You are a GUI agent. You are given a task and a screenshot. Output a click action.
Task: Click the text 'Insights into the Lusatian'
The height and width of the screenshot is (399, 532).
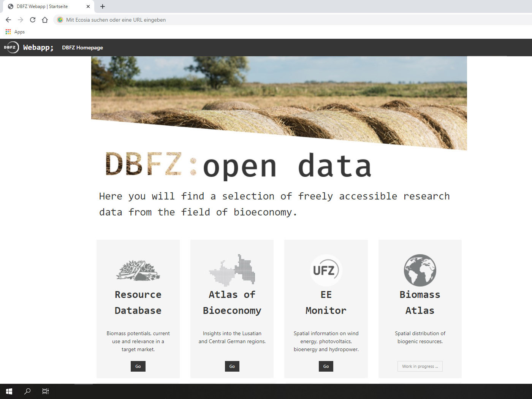click(232, 333)
